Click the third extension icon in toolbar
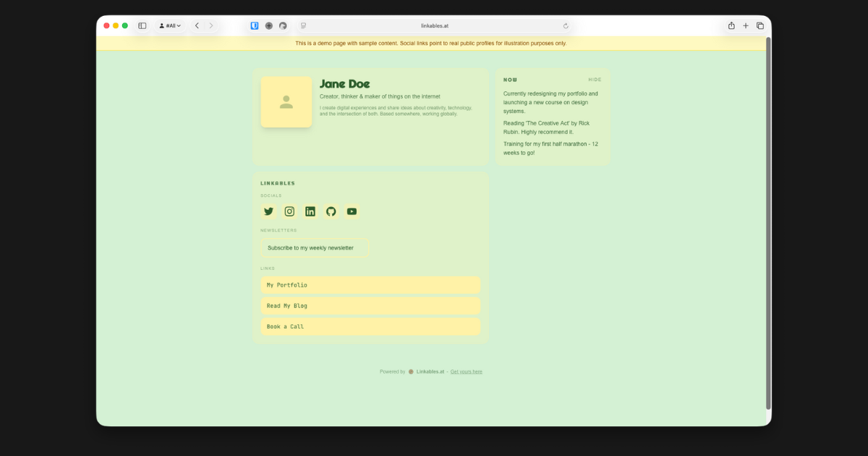The height and width of the screenshot is (456, 868). tap(283, 25)
